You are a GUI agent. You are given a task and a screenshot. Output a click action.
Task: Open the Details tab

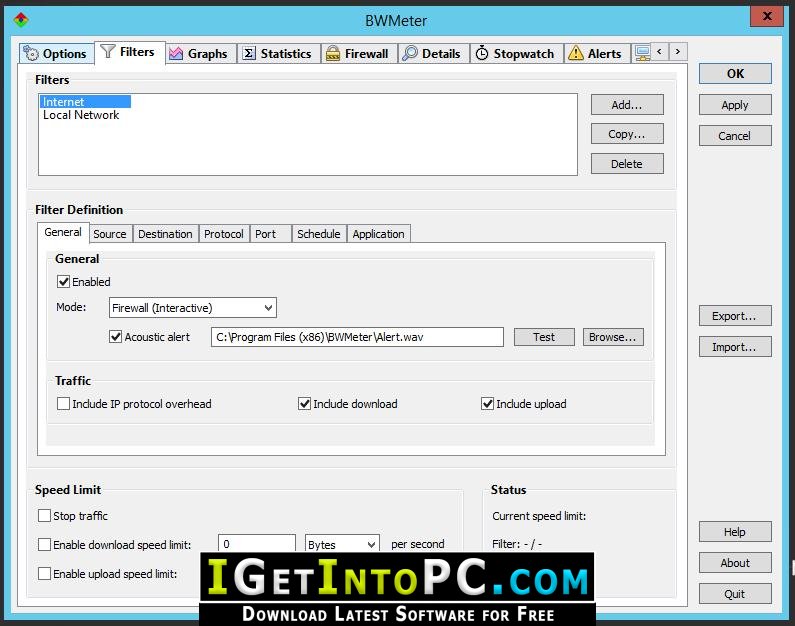pos(433,53)
